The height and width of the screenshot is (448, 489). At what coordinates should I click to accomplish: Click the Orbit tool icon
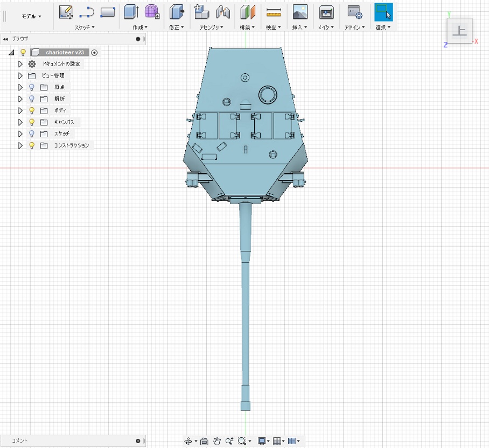pyautogui.click(x=188, y=441)
